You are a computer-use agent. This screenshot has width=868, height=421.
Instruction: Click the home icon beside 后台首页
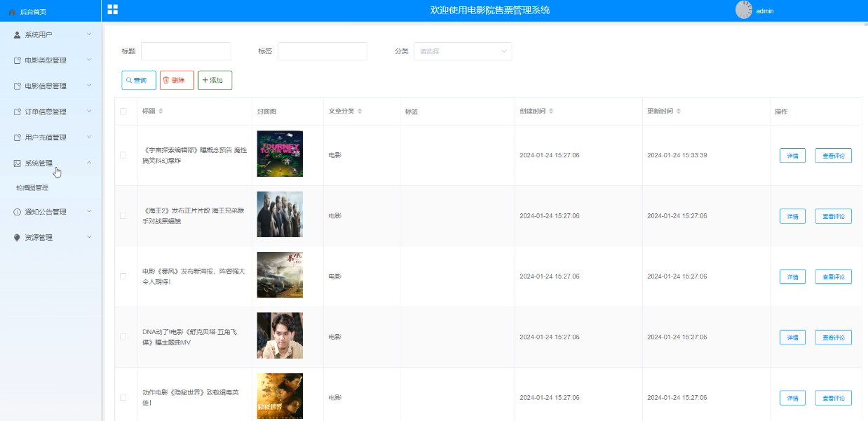point(13,11)
